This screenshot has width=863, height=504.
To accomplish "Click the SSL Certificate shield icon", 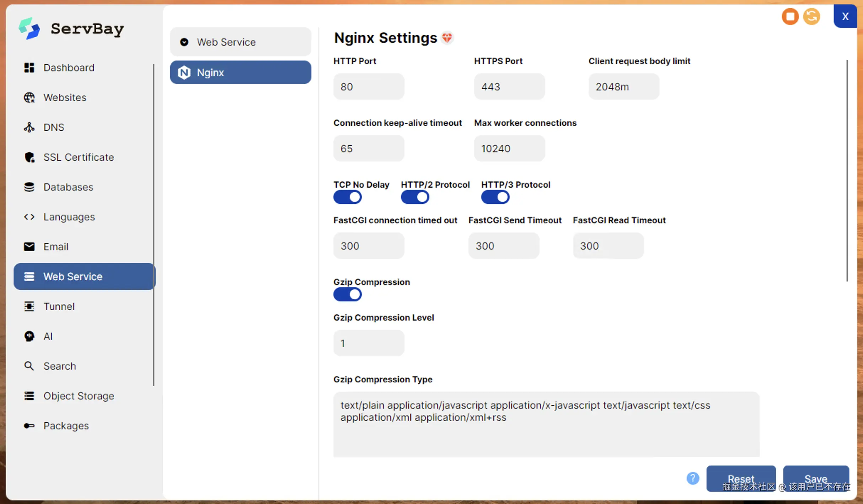I will (29, 157).
